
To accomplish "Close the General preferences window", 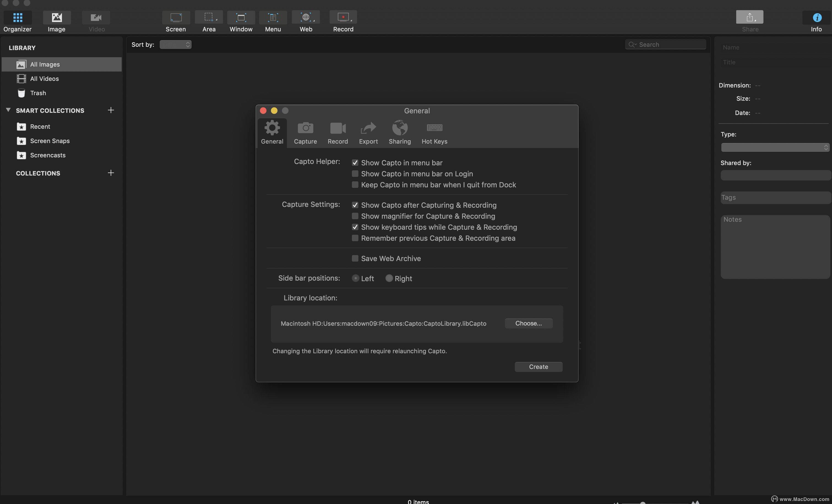I will (263, 111).
